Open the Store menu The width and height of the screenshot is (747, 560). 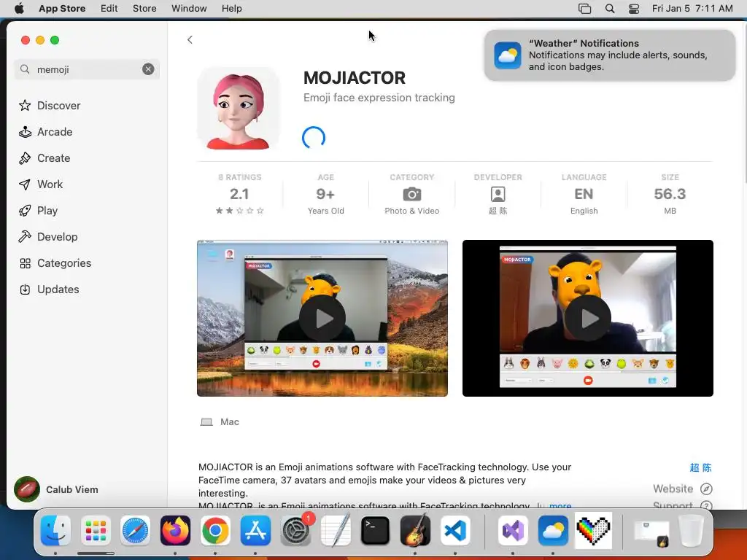coord(144,9)
